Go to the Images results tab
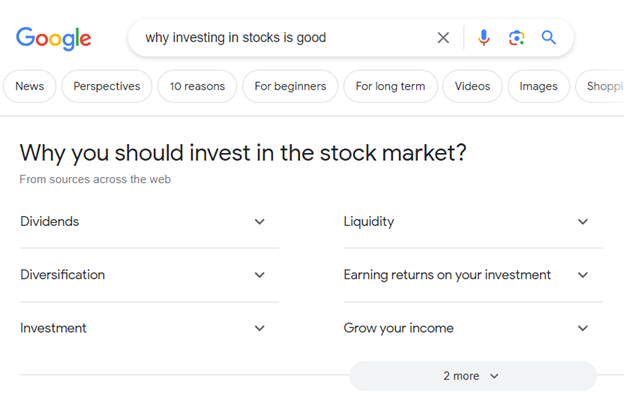This screenshot has width=624, height=403. [538, 86]
